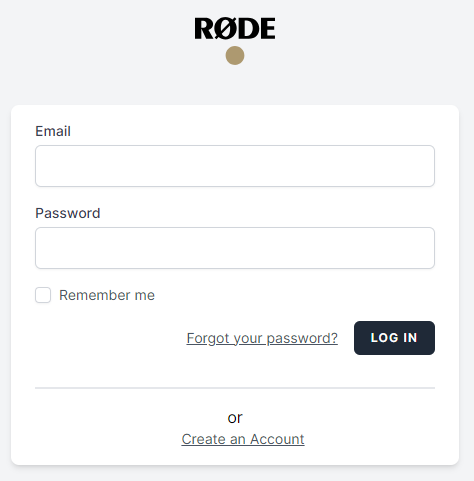Click the horizontal divider line below LOG IN
The image size is (474, 481).
point(235,388)
